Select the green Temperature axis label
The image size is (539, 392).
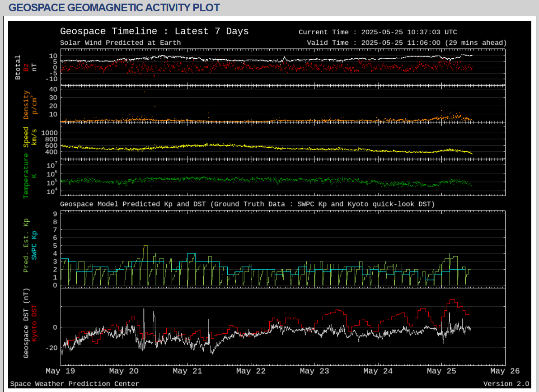point(26,176)
